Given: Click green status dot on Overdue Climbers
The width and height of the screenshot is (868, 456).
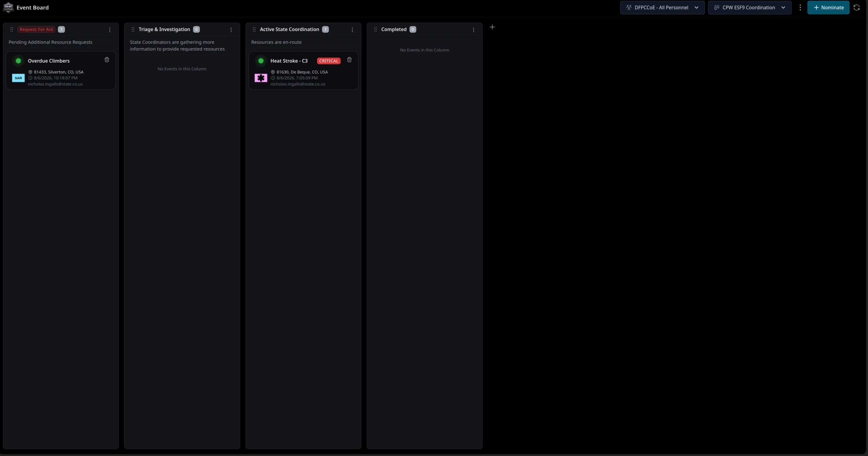Looking at the screenshot, I should pos(18,61).
